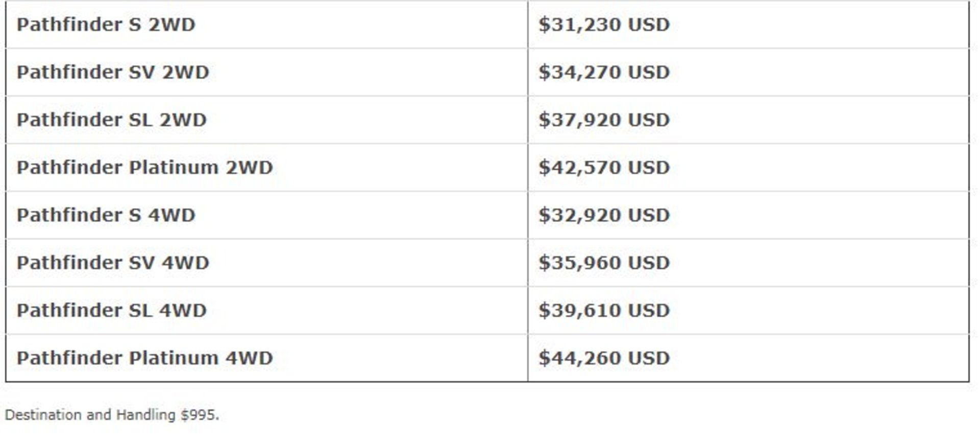Image resolution: width=980 pixels, height=443 pixels.
Task: Click the USD text in Platinum 4WD row
Action: [x=648, y=358]
